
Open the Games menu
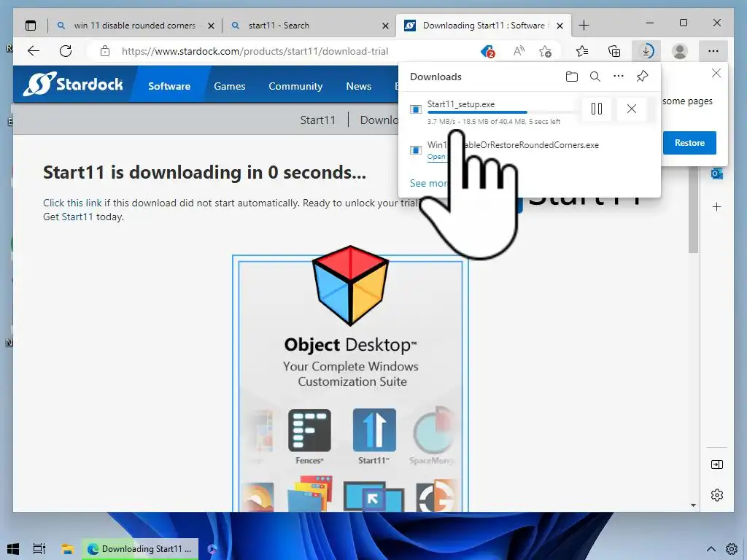[230, 86]
